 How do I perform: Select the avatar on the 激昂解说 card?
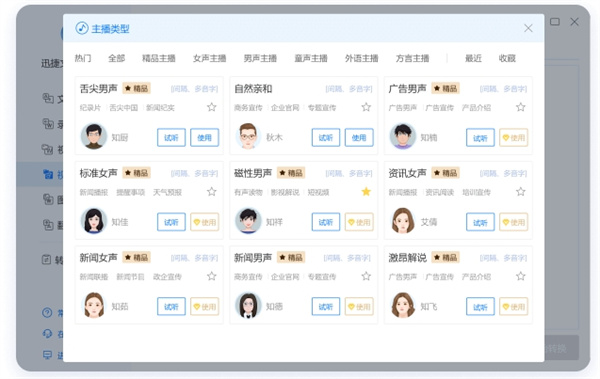(403, 305)
